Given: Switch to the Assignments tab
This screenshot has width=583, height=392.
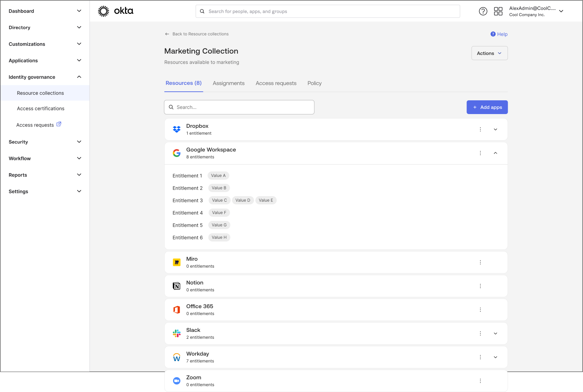Looking at the screenshot, I should click(228, 83).
